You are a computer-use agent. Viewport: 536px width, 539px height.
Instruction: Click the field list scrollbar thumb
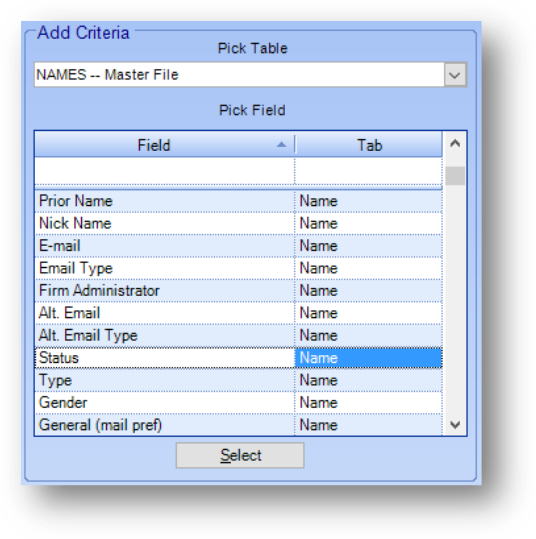(x=455, y=176)
